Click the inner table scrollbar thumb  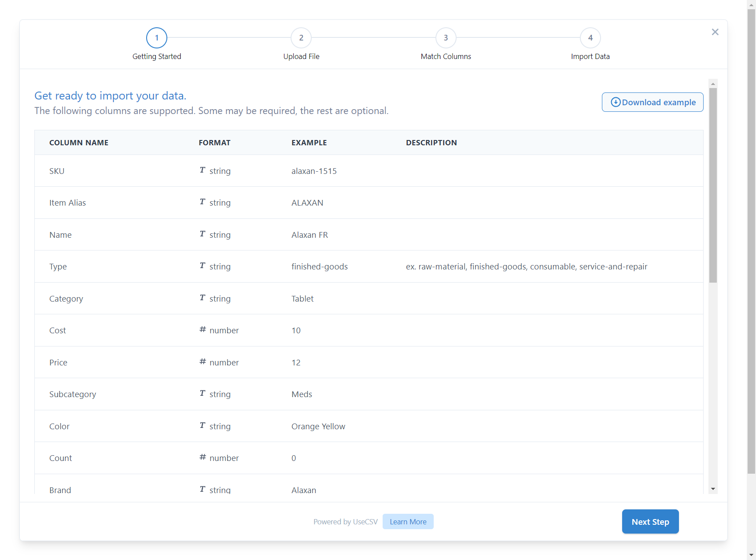pos(713,185)
